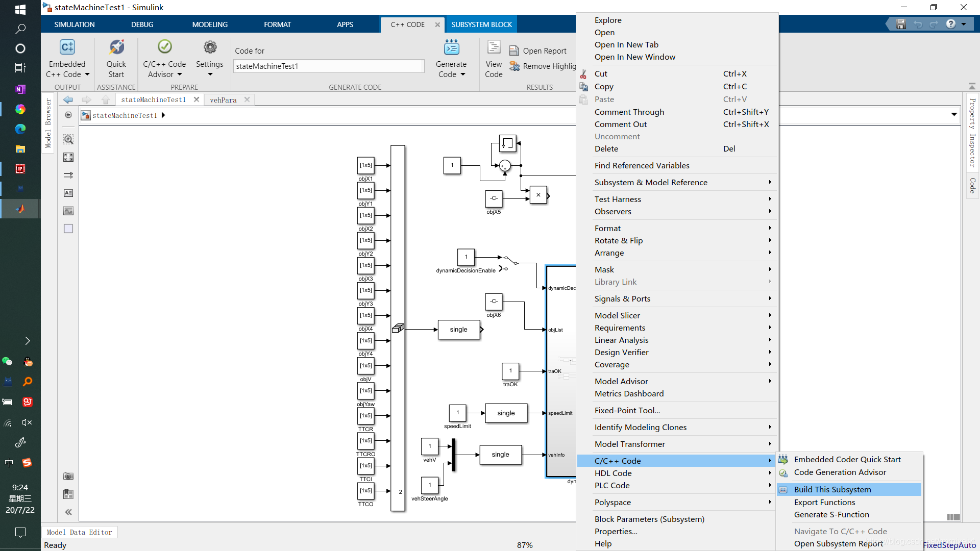This screenshot has width=980, height=551.
Task: Choose Build This Subsystem
Action: [849, 490]
